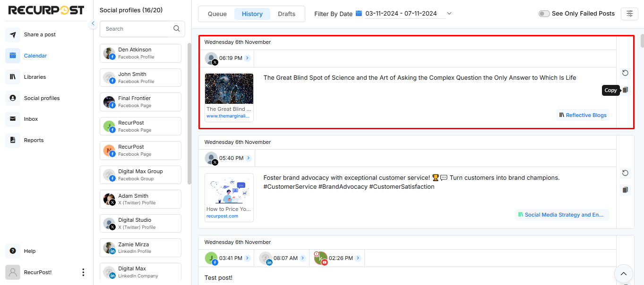Image resolution: width=644 pixels, height=285 pixels.
Task: Select Digital Max Group Facebook Group
Action: (x=140, y=175)
